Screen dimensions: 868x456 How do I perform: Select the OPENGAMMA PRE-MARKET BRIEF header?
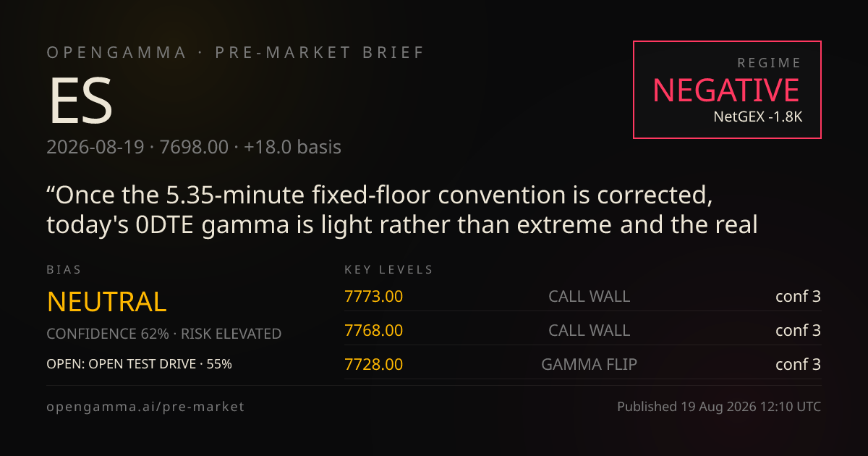tap(236, 53)
